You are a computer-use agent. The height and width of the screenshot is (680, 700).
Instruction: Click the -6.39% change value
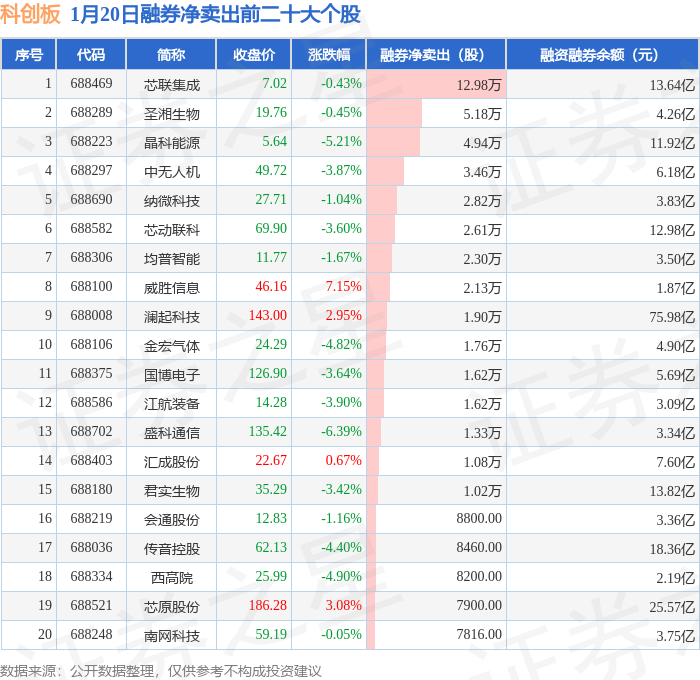[x=341, y=432]
